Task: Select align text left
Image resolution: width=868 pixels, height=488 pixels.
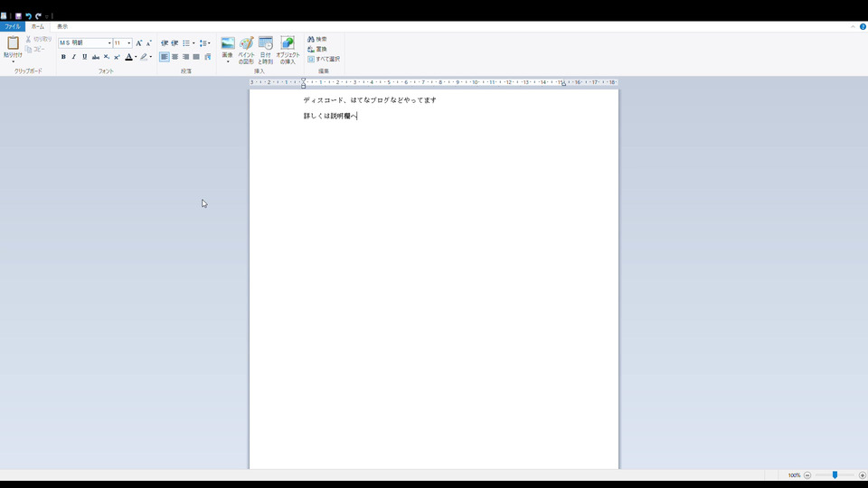Action: click(x=165, y=57)
